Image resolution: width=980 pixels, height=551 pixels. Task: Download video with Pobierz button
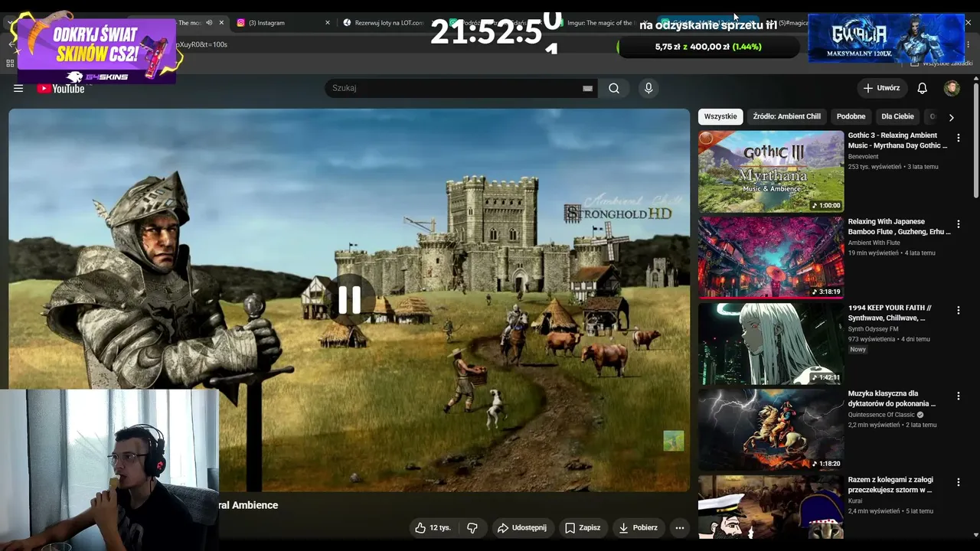[x=638, y=527]
